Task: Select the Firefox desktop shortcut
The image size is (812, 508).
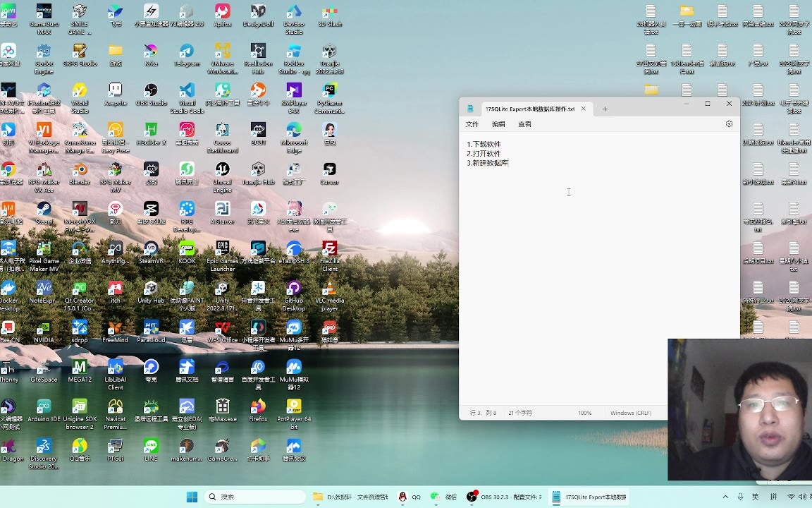Action: (258, 410)
